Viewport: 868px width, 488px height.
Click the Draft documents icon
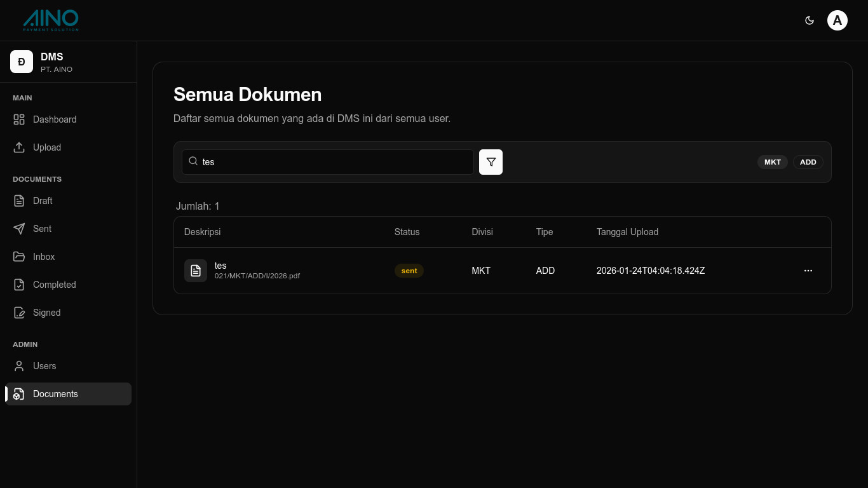19,201
